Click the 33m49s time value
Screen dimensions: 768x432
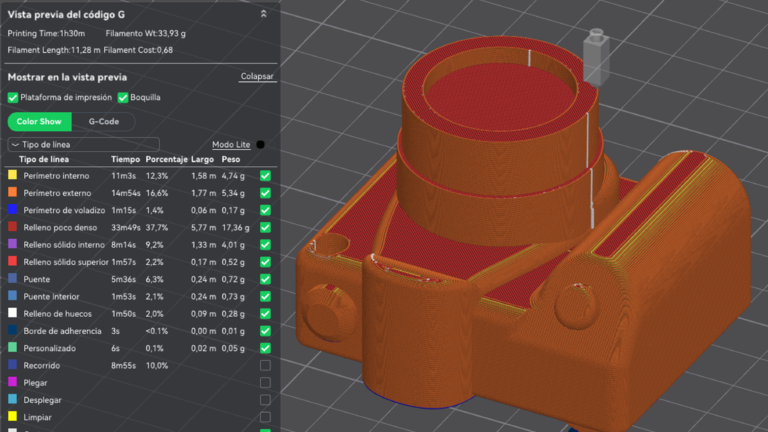tap(126, 227)
